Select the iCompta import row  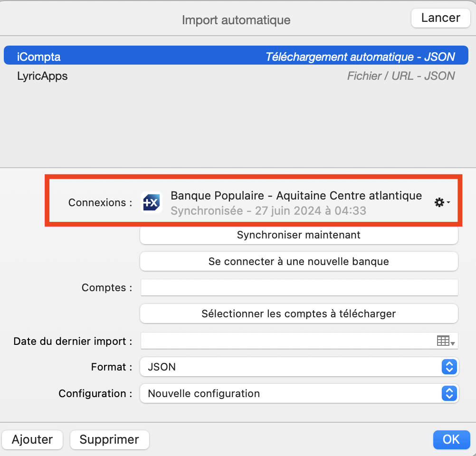[236, 55]
